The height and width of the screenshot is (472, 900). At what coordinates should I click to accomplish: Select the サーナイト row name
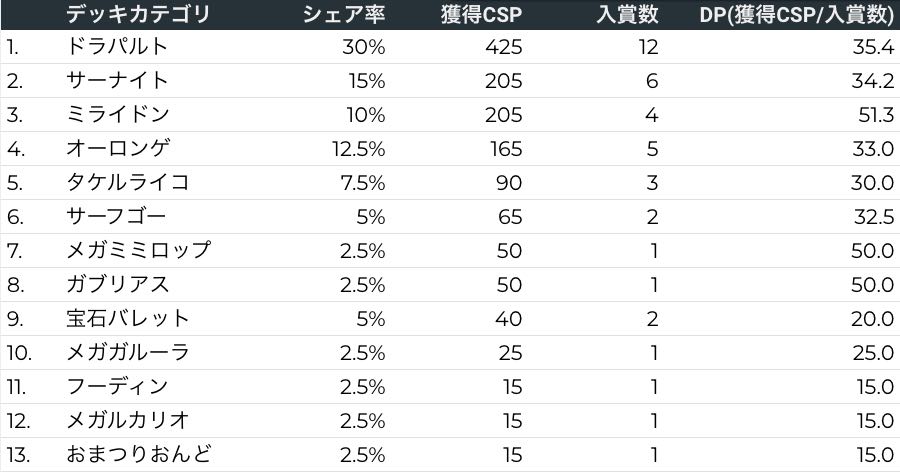(116, 80)
